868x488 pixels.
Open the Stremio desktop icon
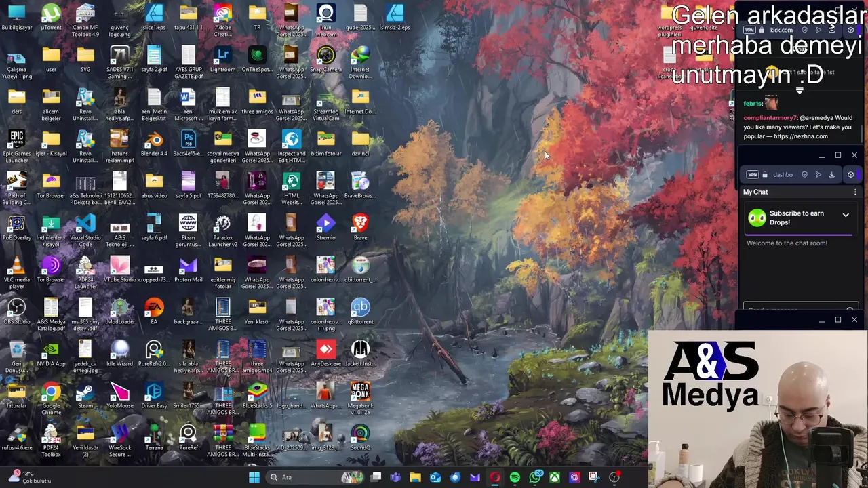pos(326,228)
